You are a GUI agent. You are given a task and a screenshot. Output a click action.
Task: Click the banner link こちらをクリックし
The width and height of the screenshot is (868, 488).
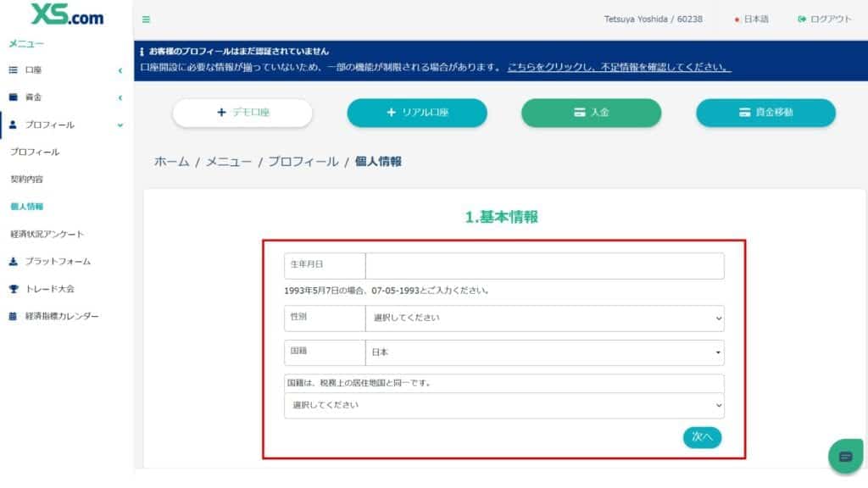coord(620,67)
